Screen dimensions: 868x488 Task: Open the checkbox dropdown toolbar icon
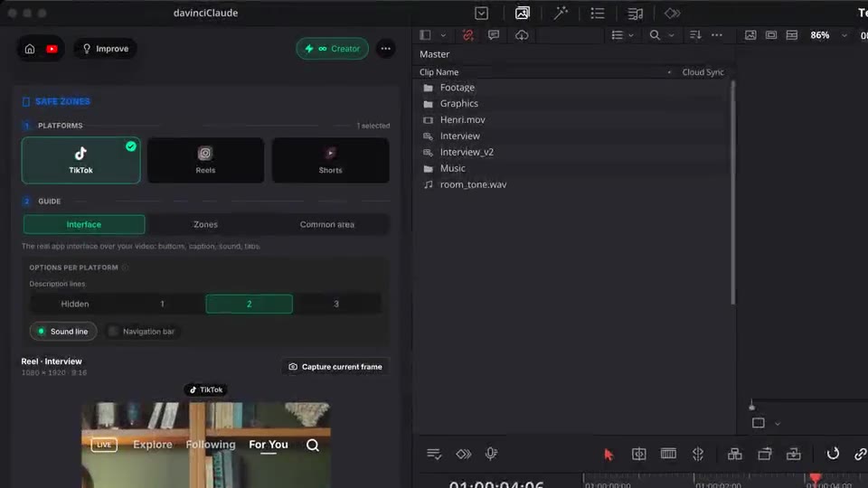tap(482, 14)
